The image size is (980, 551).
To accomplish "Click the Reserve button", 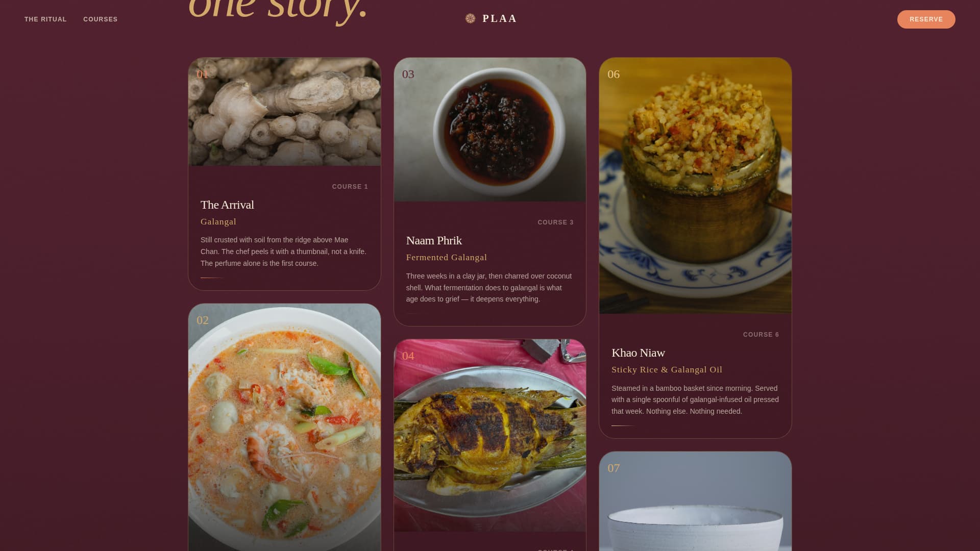I will pyautogui.click(x=926, y=19).
